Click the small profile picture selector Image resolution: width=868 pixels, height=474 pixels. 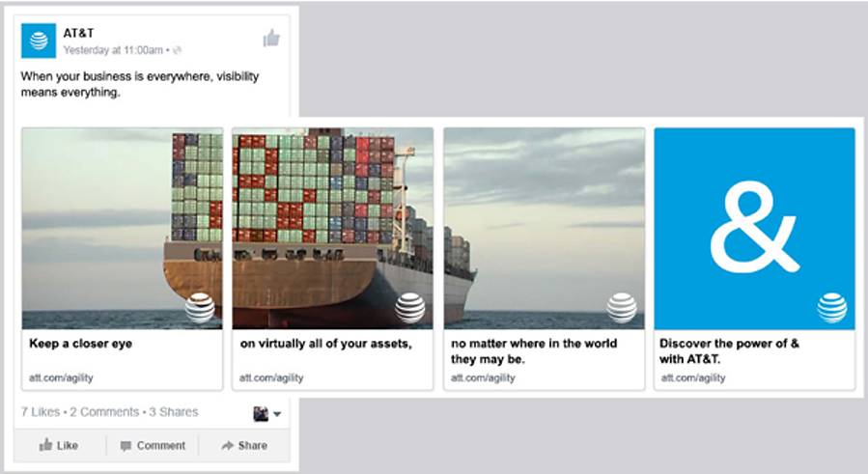261,413
